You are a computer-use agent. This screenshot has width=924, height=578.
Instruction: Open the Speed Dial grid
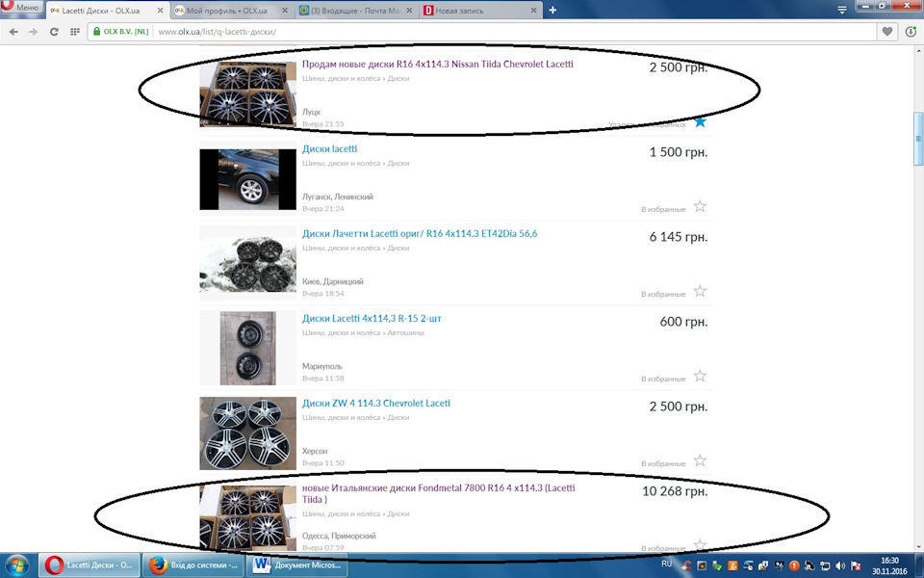tap(74, 32)
